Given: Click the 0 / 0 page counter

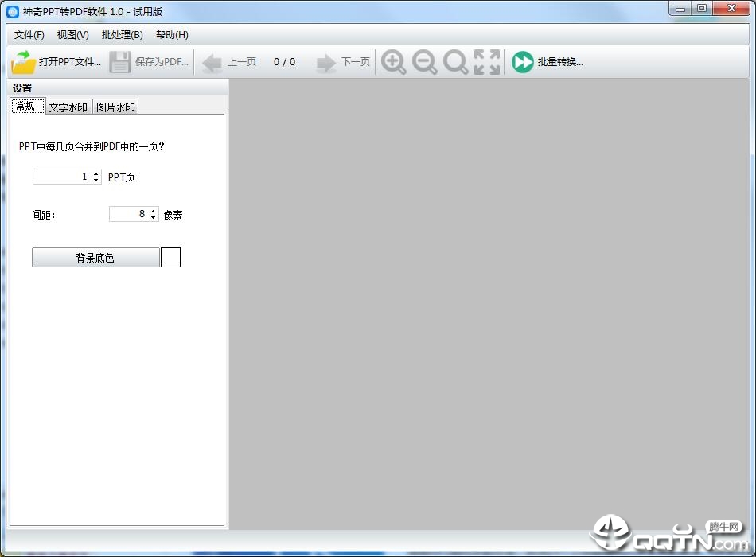Looking at the screenshot, I should pos(284,62).
